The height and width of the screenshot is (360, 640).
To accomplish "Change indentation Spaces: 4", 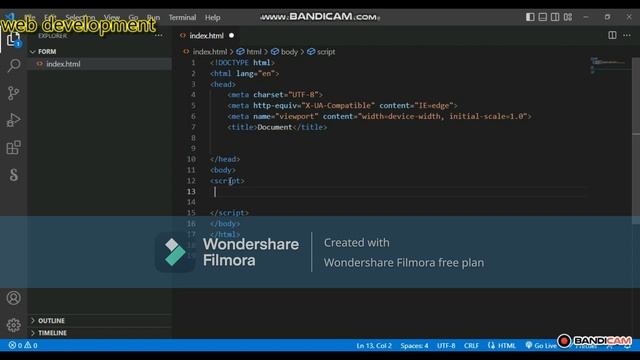I will pyautogui.click(x=414, y=345).
